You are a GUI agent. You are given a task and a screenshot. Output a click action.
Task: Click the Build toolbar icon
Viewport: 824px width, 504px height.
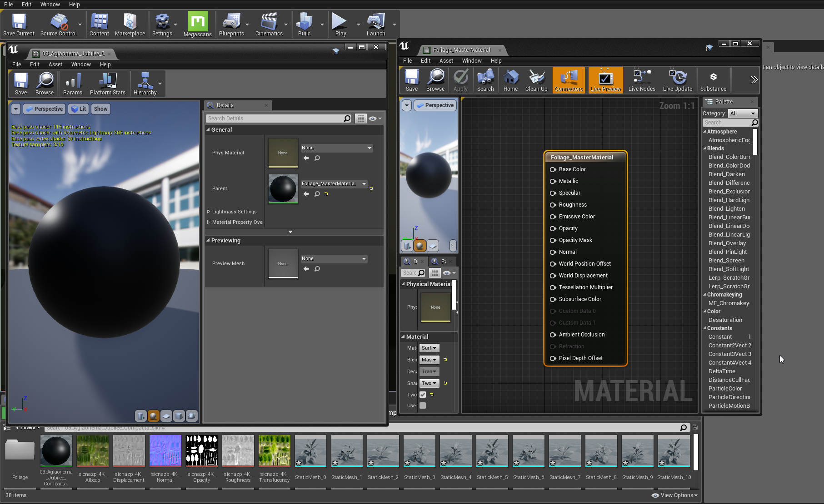(304, 25)
